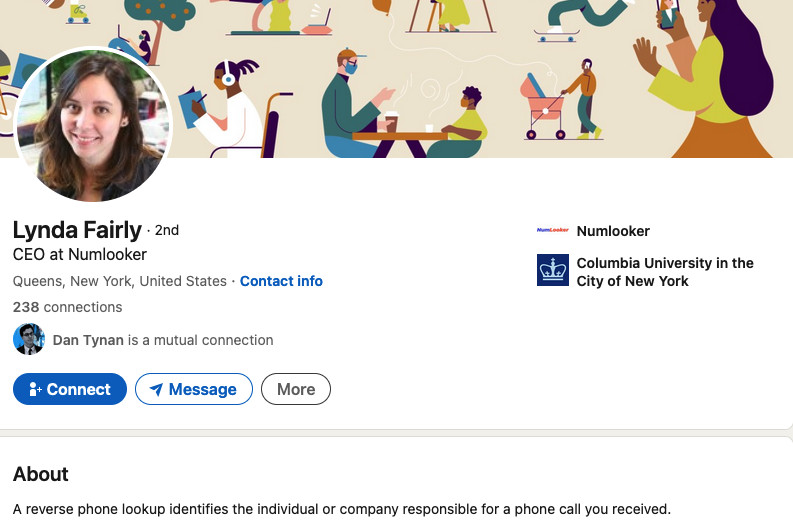Image resolution: width=793 pixels, height=532 pixels.
Task: Expand the More options button
Action: click(296, 389)
